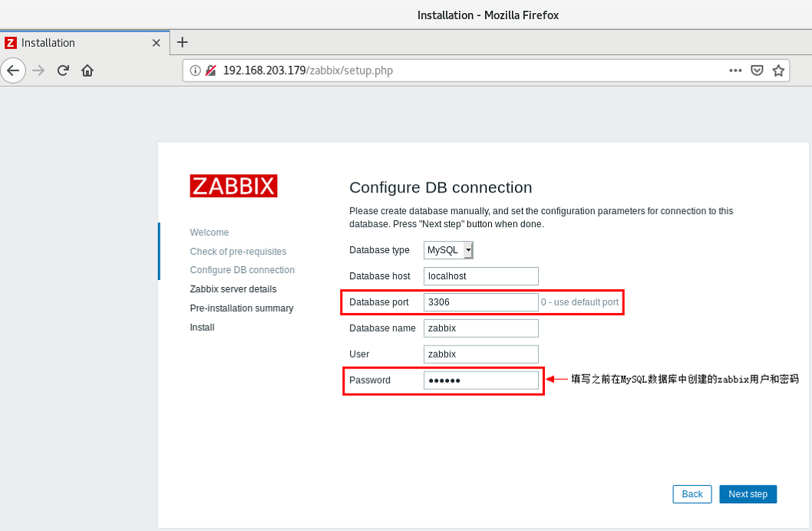
Task: Click the browser Forward arrow button
Action: [38, 71]
